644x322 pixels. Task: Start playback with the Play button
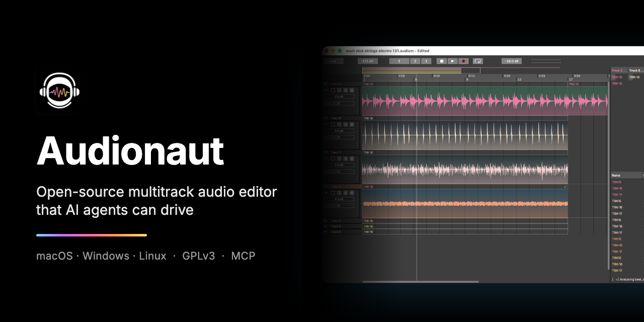pos(452,61)
